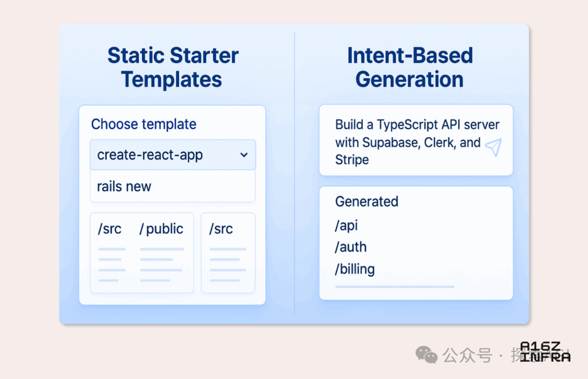Click the paper plane send icon
Screen dimensions: 588x379
coord(493,148)
